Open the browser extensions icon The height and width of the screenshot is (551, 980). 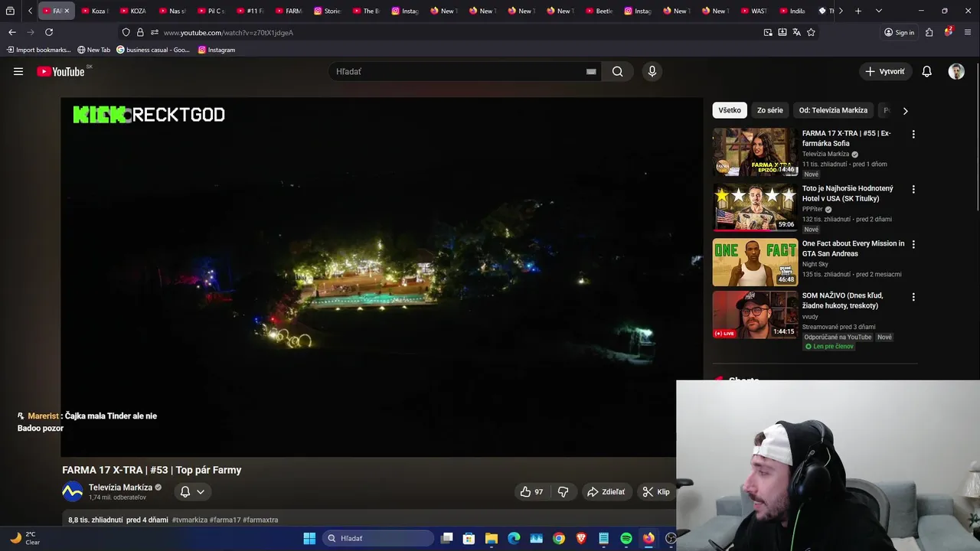click(x=929, y=32)
